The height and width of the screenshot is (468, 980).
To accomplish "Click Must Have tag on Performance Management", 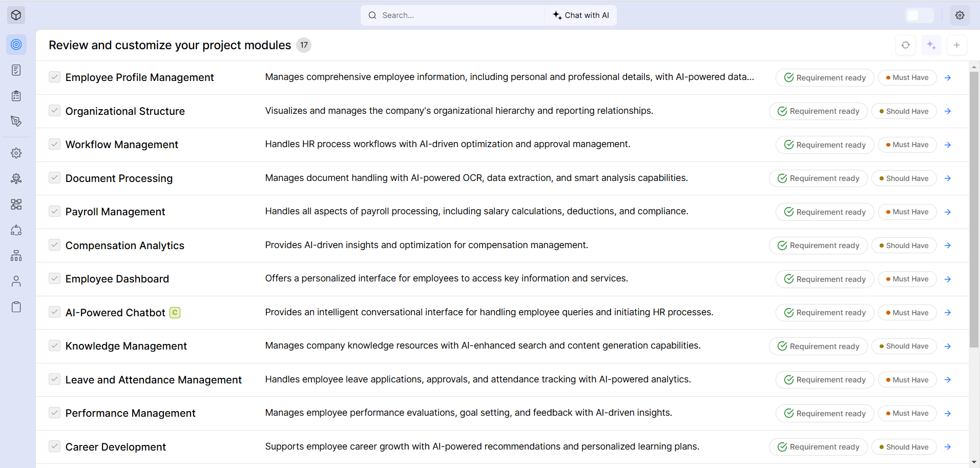I will [x=907, y=414].
